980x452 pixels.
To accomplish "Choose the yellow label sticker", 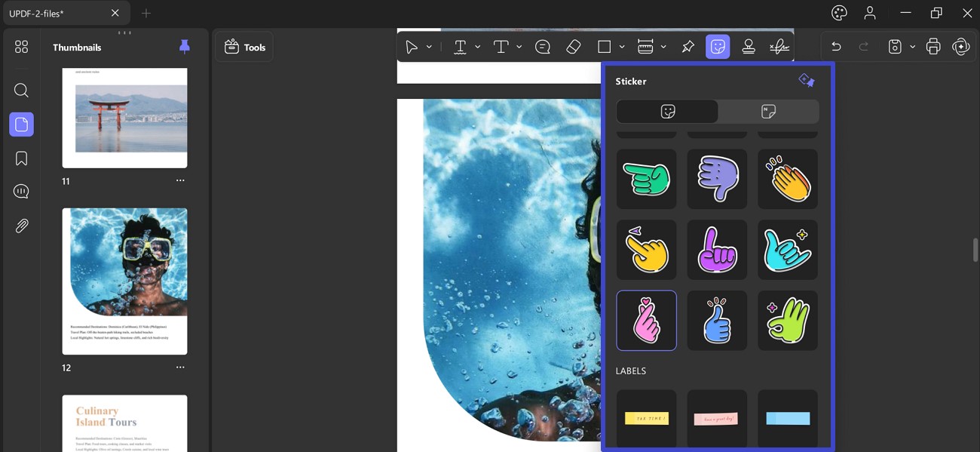I will tap(646, 418).
